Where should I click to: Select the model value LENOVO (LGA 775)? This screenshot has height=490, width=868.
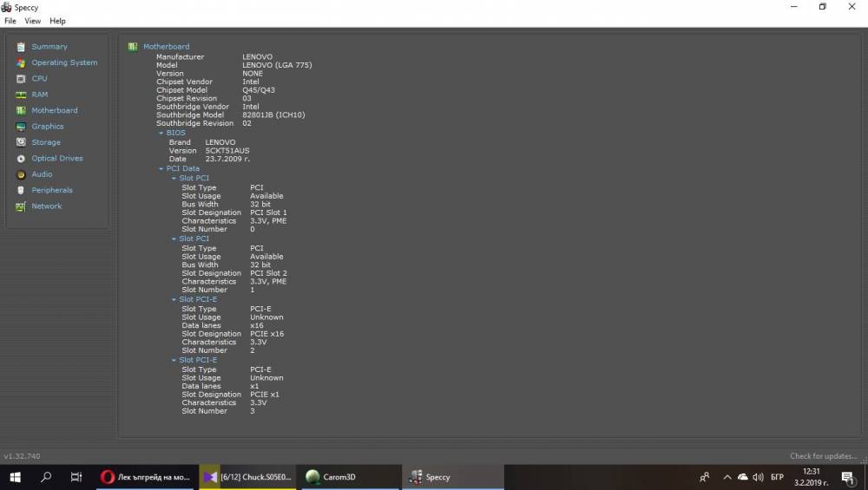click(277, 65)
